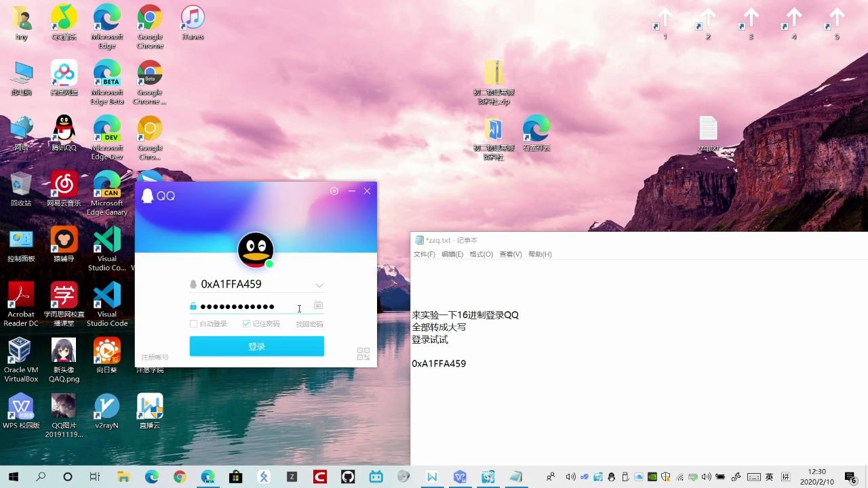Open taskbar Task View icon
Viewport: 868px width, 488px height.
[95, 476]
